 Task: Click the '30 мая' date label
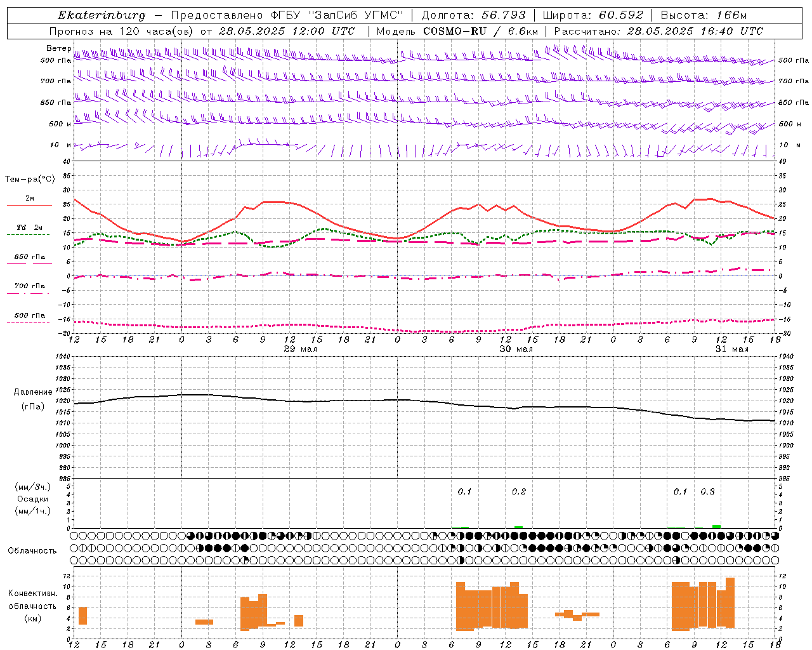[x=516, y=349]
